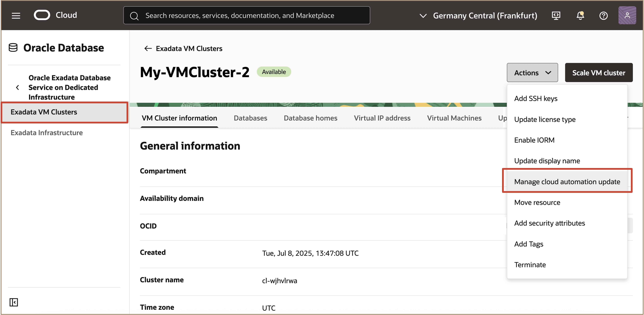Focus the search resources input field
The height and width of the screenshot is (315, 644).
click(246, 15)
